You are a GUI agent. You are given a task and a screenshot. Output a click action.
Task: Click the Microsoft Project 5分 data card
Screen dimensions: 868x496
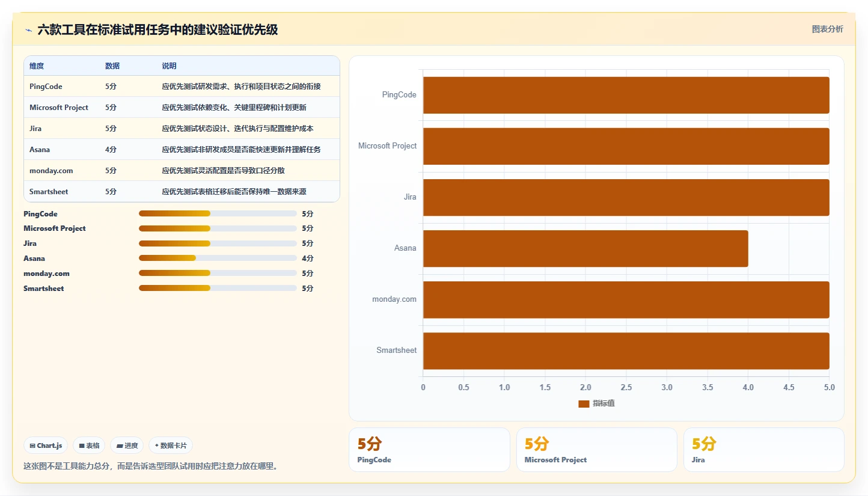[x=596, y=450]
